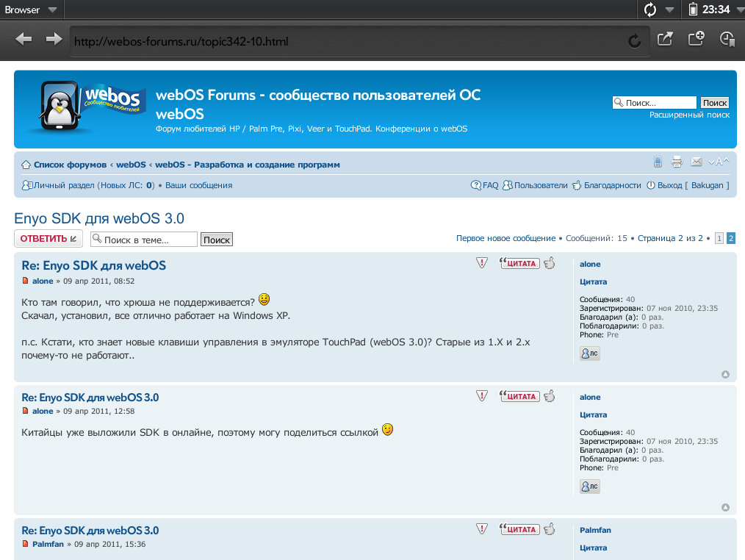Reload the page with the refresh icon
Screen dimensions: 745x560
635,41
